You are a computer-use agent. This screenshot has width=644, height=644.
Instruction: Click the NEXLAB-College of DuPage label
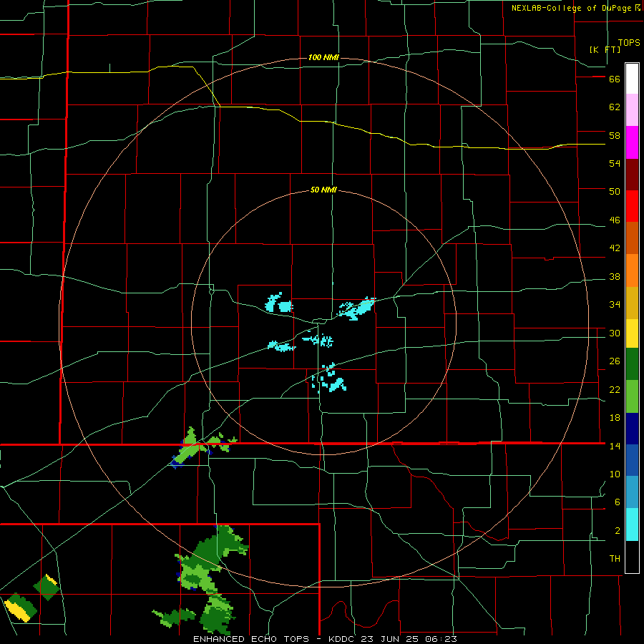571,8
